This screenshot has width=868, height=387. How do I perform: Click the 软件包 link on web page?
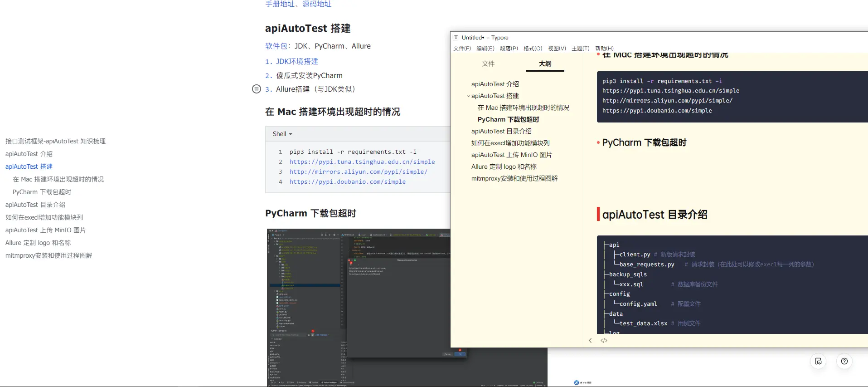pyautogui.click(x=276, y=46)
